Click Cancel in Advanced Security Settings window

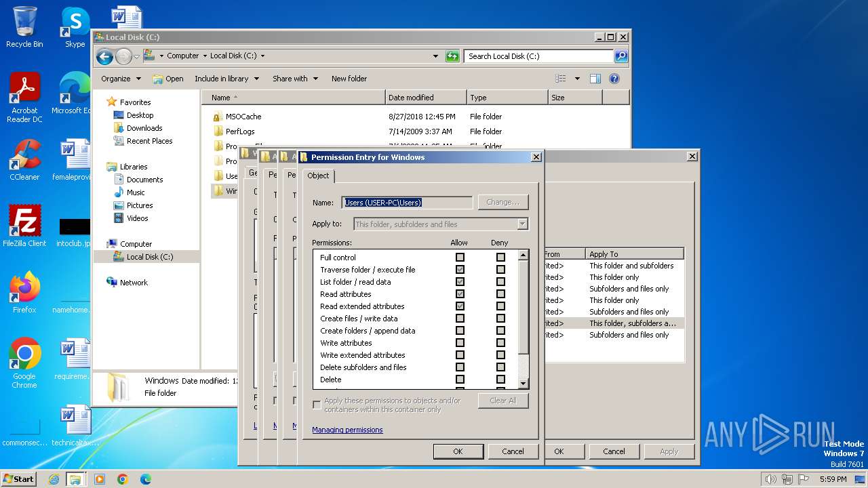point(614,451)
